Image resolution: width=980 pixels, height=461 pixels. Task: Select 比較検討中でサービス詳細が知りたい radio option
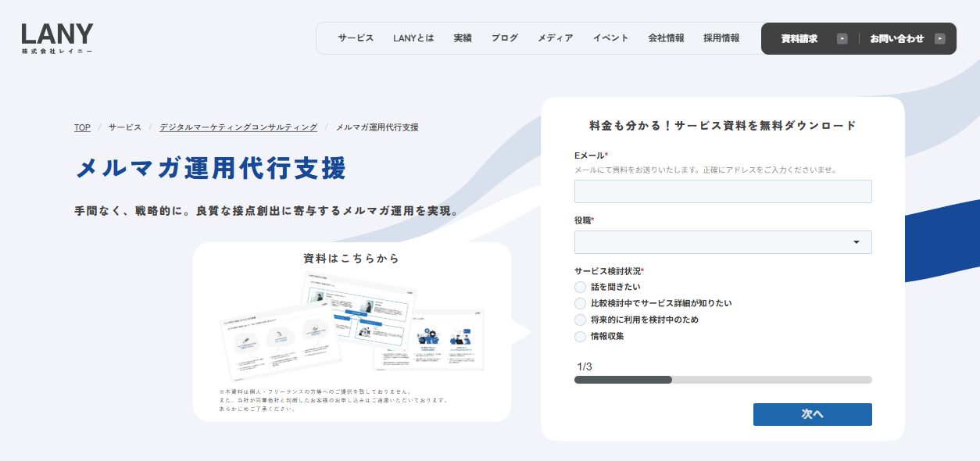point(580,304)
